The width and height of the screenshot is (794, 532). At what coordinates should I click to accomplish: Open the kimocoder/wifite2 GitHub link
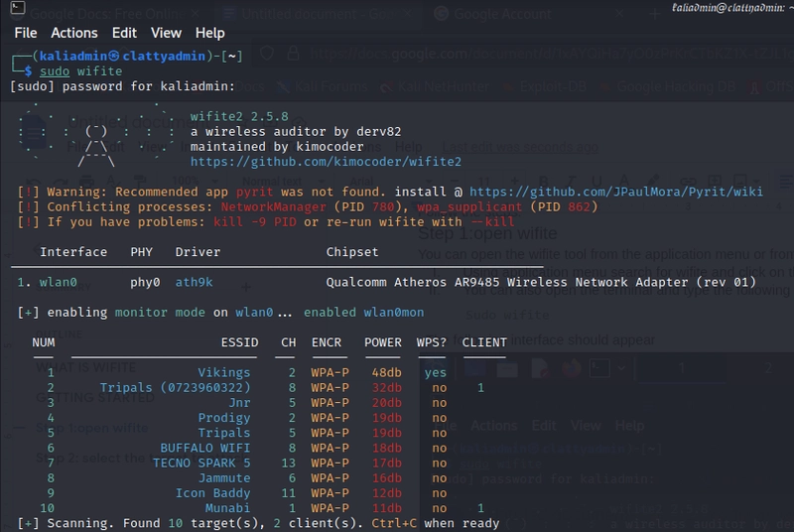pyautogui.click(x=326, y=162)
